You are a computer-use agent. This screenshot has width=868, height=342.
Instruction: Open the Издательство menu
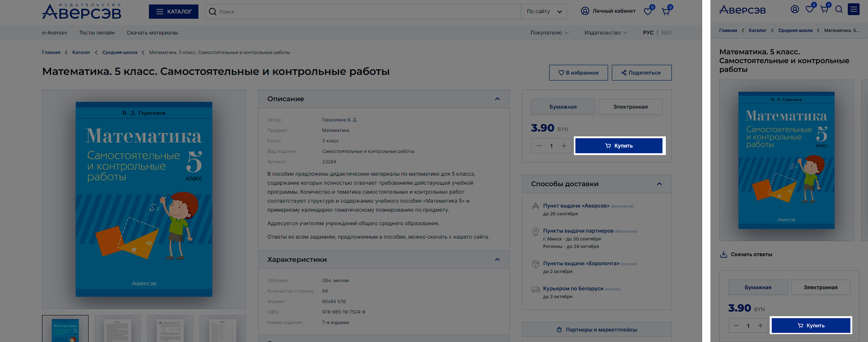606,33
